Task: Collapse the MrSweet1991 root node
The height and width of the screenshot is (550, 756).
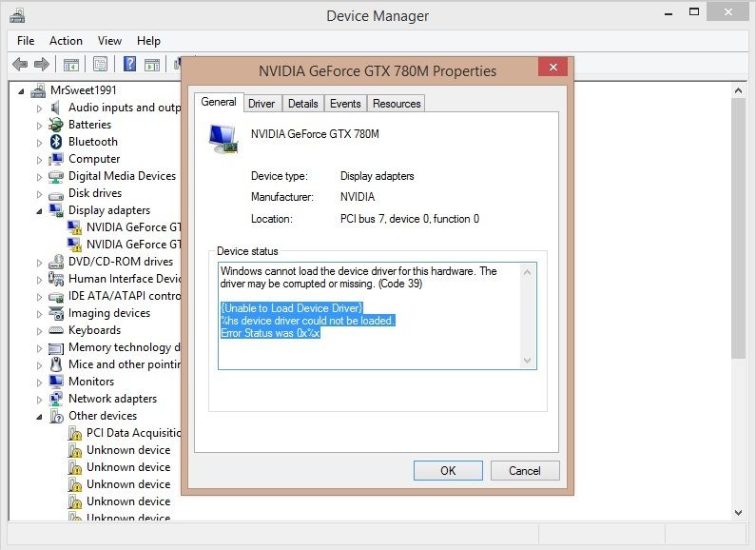Action: point(21,90)
